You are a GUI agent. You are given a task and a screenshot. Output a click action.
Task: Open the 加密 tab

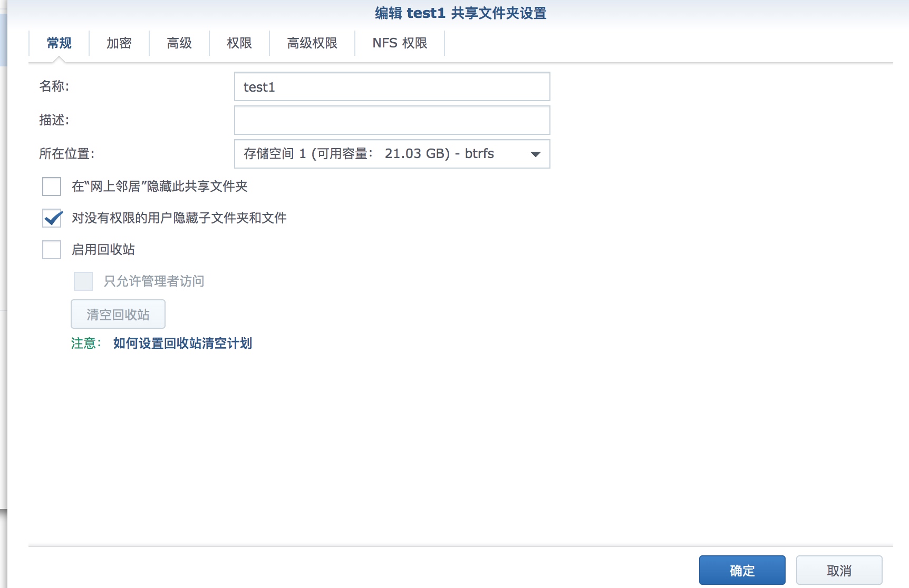tap(119, 43)
